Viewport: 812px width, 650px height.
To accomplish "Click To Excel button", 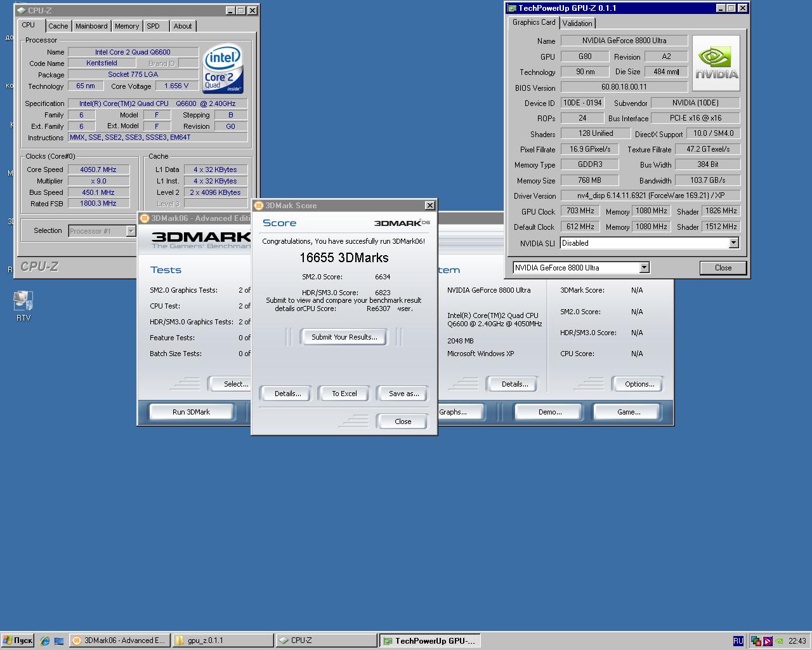I will tap(344, 394).
